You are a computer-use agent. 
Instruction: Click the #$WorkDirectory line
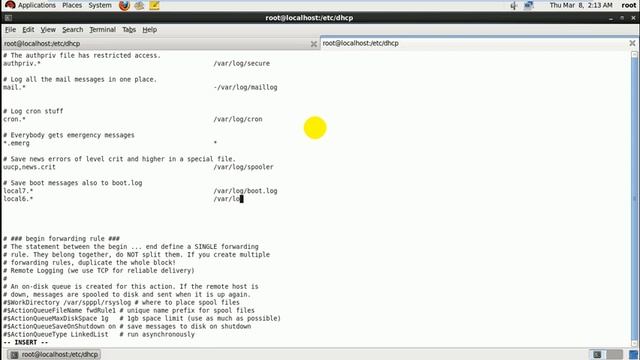tap(121, 302)
